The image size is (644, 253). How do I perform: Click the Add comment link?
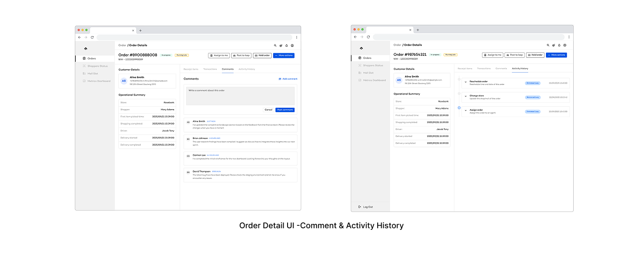click(288, 79)
